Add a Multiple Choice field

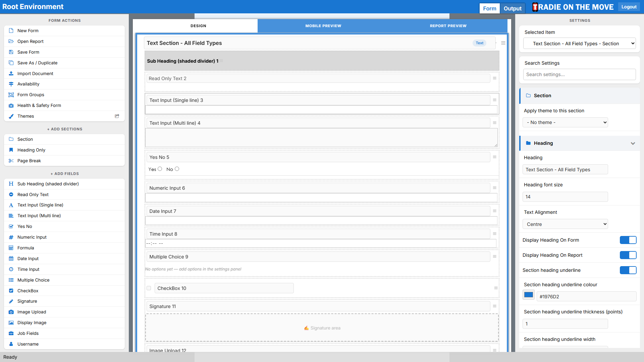pos(64,280)
